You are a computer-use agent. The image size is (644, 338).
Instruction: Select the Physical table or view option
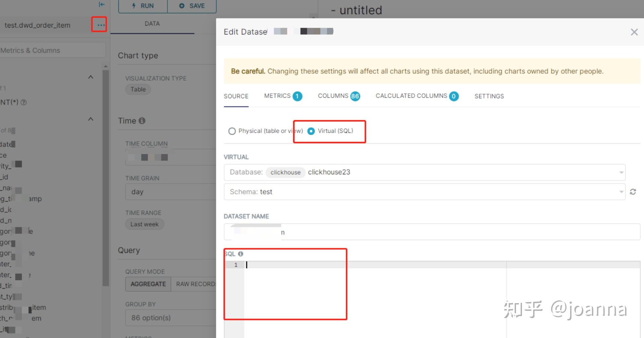pyautogui.click(x=232, y=131)
